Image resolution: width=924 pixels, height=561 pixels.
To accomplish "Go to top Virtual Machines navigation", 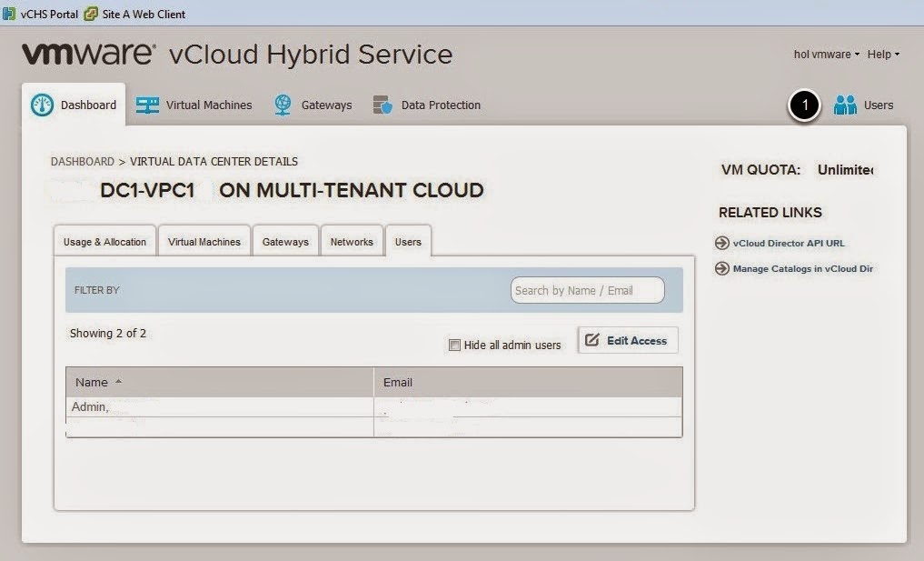I will [194, 105].
